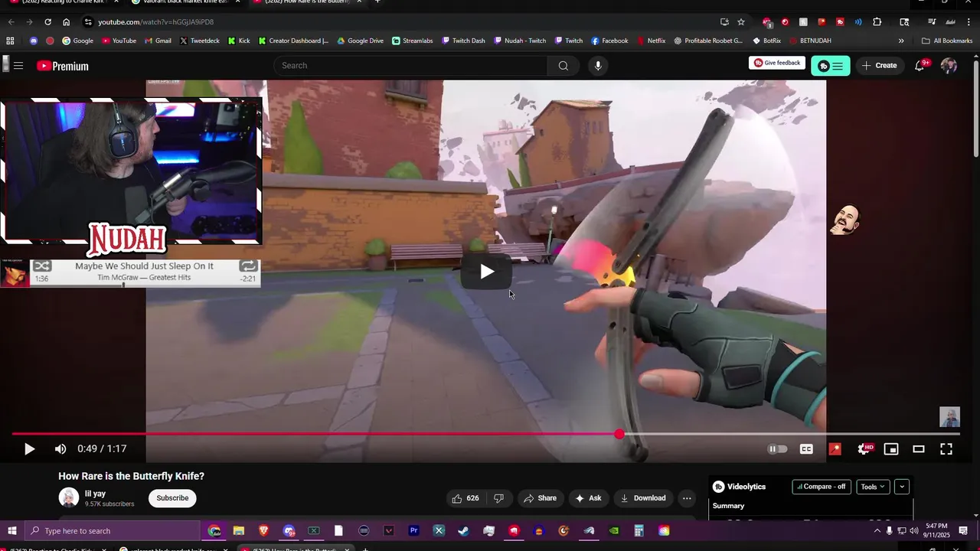Open the Twitch Dash bookmark
980x551 pixels.
pos(463,41)
